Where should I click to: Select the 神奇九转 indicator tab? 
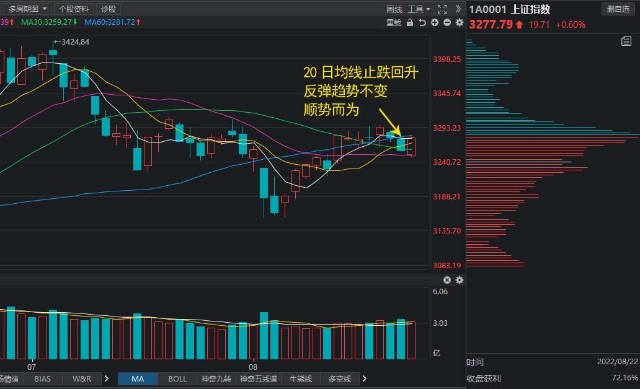pyautogui.click(x=216, y=379)
